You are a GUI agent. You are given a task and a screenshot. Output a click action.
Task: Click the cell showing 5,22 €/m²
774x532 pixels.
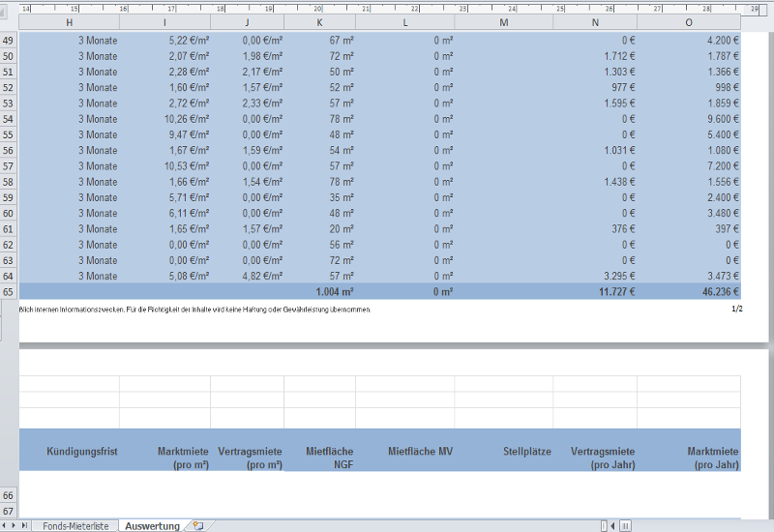click(164, 41)
